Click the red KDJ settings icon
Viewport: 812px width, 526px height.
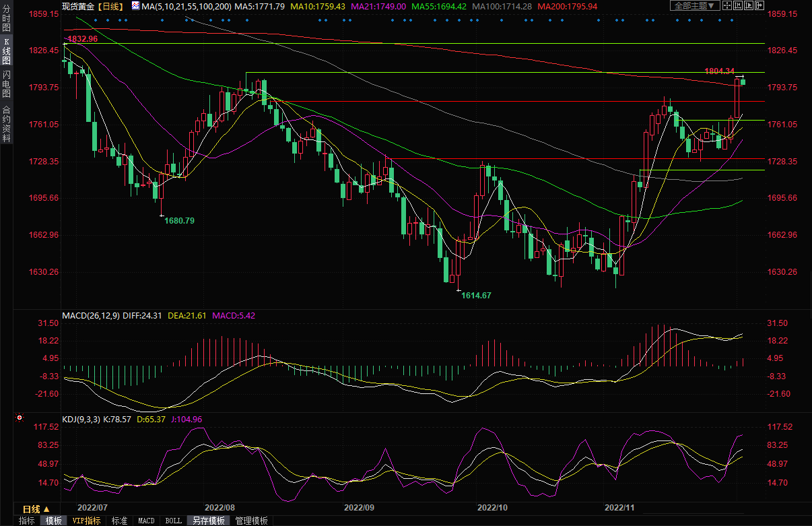click(20, 418)
